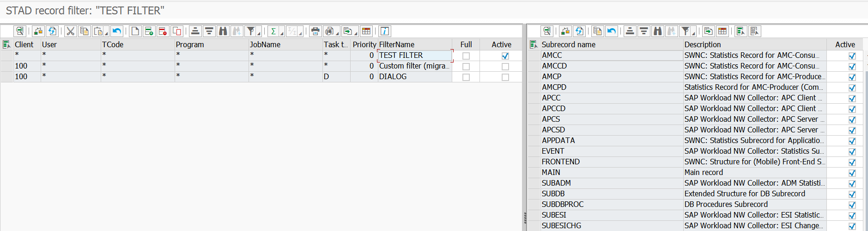Enable Full checkbox for DIALOG filter
Screen dimensions: 868x231
tap(466, 77)
